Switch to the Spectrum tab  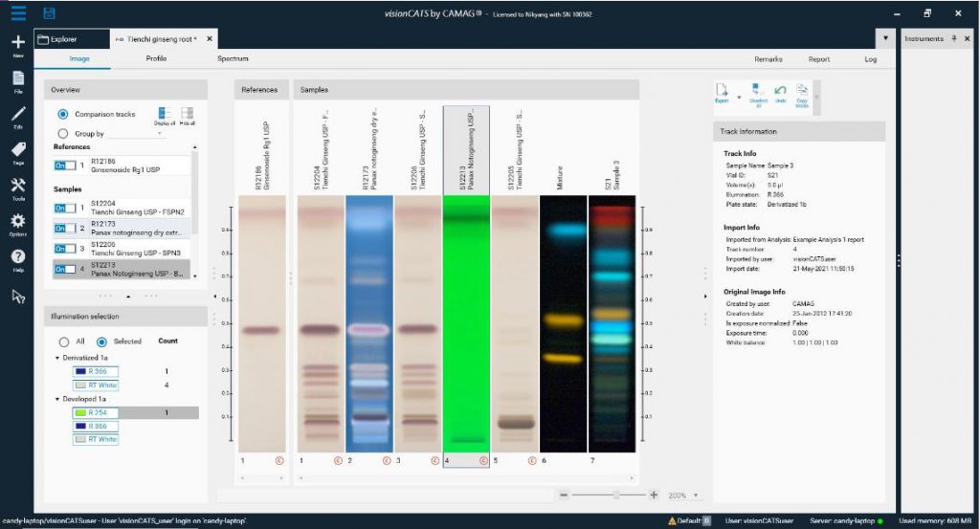tap(233, 59)
